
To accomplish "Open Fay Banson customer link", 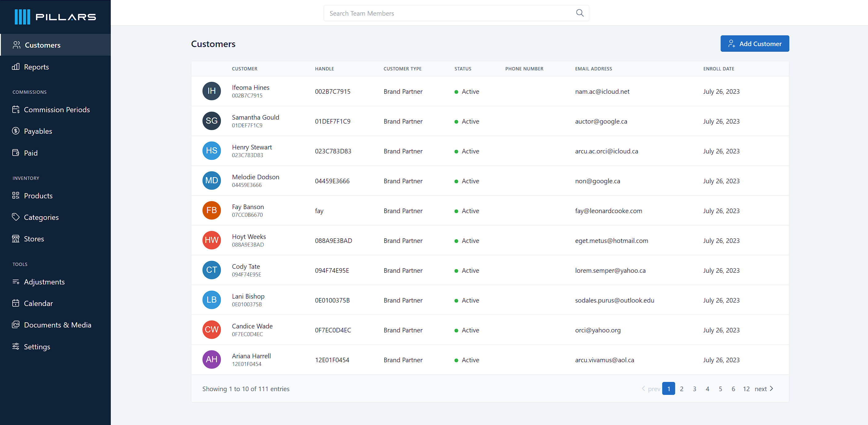I will [x=248, y=207].
